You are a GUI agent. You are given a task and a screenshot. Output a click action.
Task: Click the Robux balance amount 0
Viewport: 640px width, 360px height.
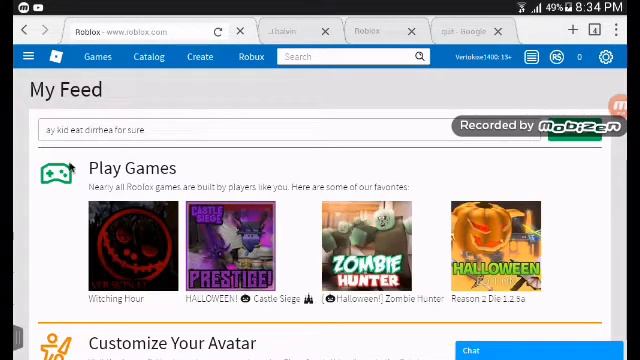click(580, 57)
